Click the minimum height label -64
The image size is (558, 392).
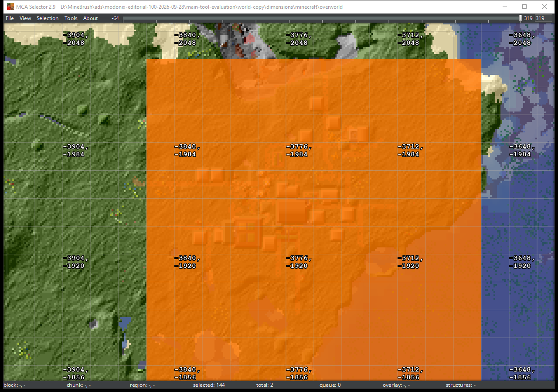pos(115,18)
